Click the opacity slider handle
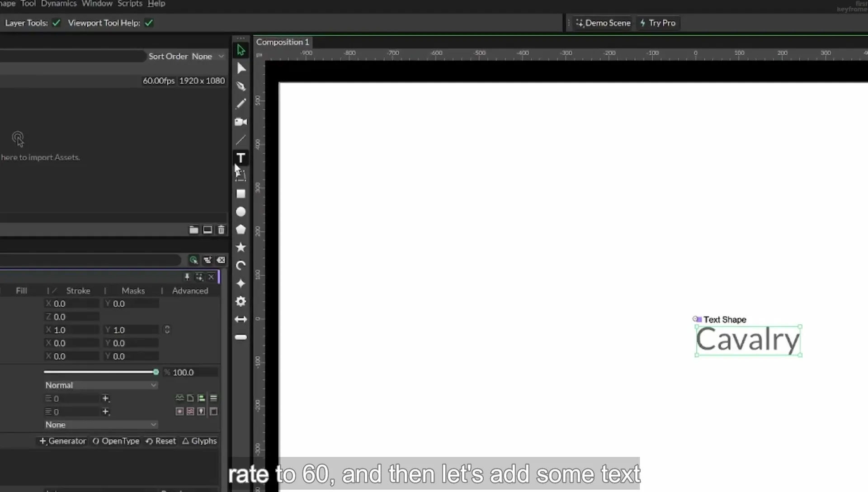Viewport: 868px width, 492px height. click(156, 372)
